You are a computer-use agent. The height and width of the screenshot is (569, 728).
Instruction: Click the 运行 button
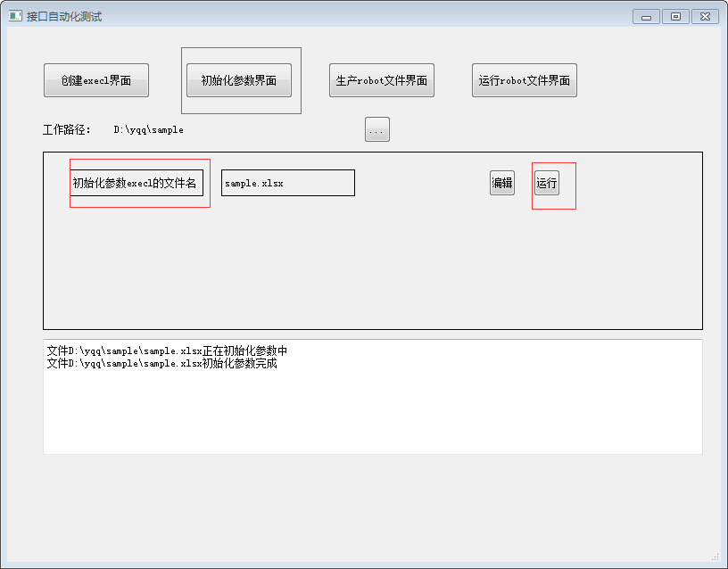547,183
